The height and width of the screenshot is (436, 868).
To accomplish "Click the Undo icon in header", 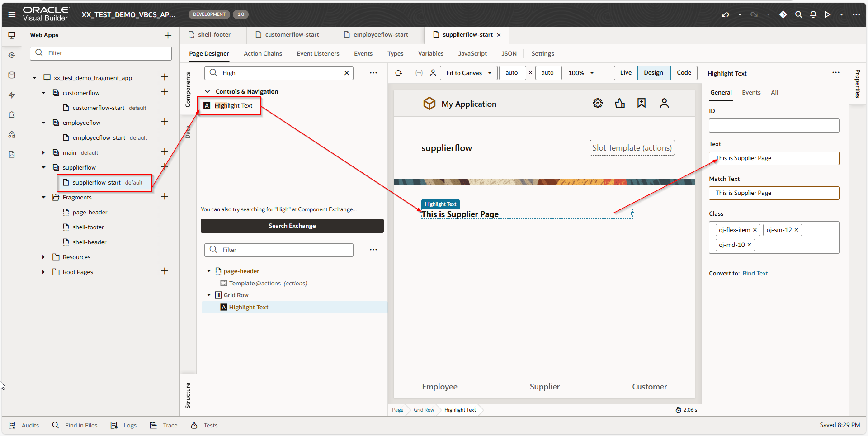I will coord(725,14).
